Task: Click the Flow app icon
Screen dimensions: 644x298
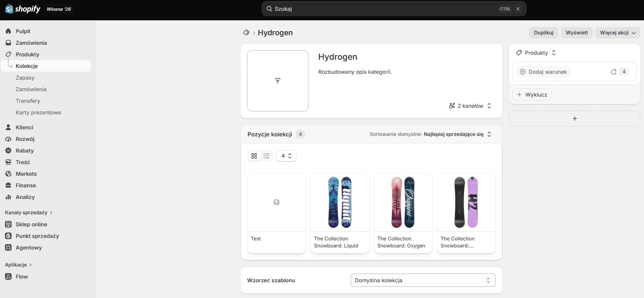Action: click(8, 276)
